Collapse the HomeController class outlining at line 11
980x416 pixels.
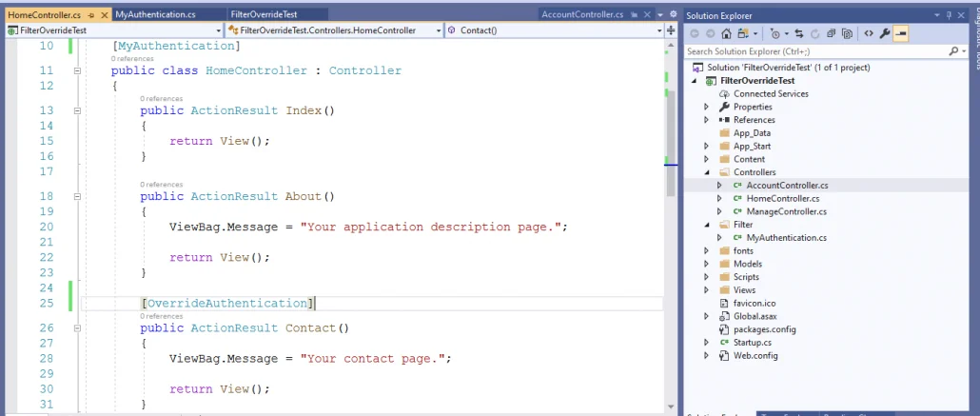pyautogui.click(x=77, y=70)
